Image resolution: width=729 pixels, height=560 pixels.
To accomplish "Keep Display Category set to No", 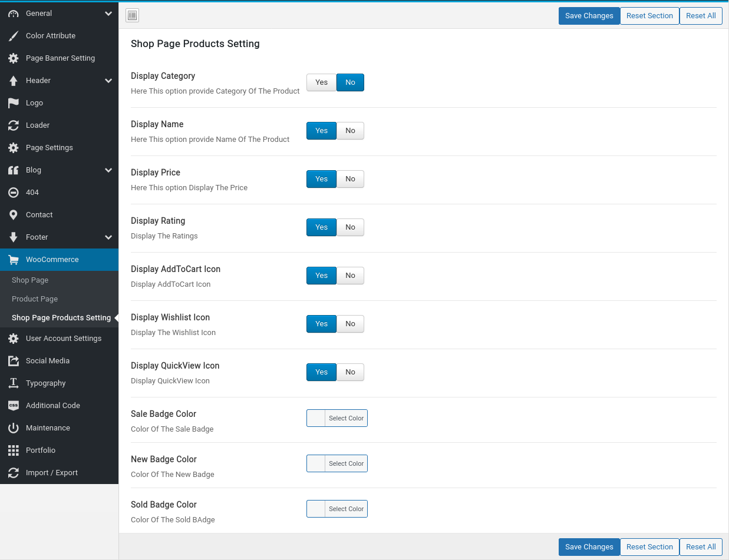I will tap(350, 82).
